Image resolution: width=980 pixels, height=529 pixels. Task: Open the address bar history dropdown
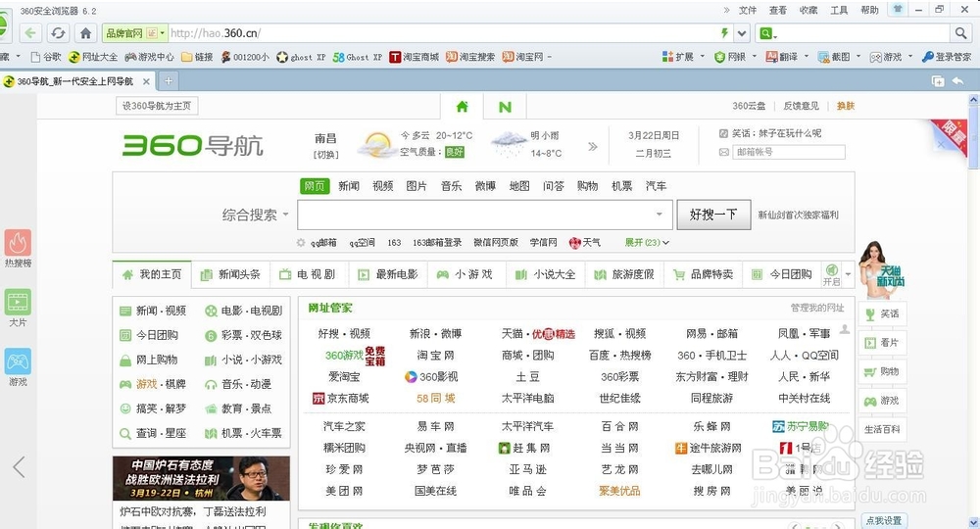742,33
